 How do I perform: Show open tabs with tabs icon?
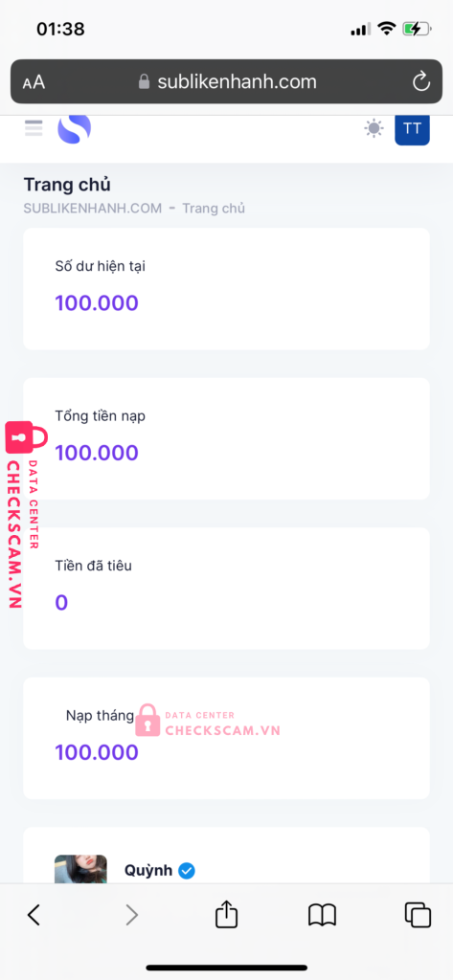418,915
